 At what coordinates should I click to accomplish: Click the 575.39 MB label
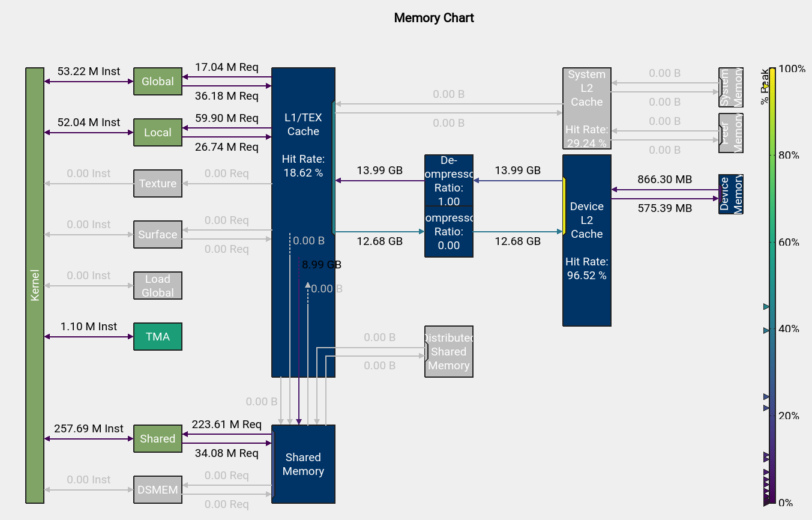point(665,208)
